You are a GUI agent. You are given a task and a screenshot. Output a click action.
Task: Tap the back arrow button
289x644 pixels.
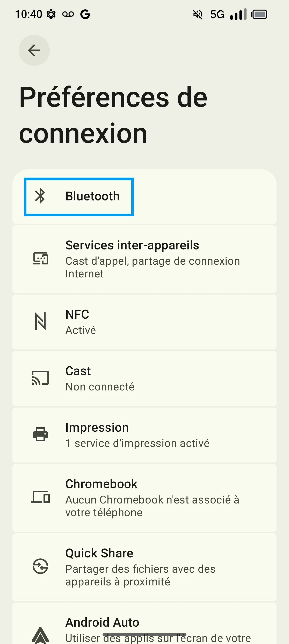coord(34,50)
